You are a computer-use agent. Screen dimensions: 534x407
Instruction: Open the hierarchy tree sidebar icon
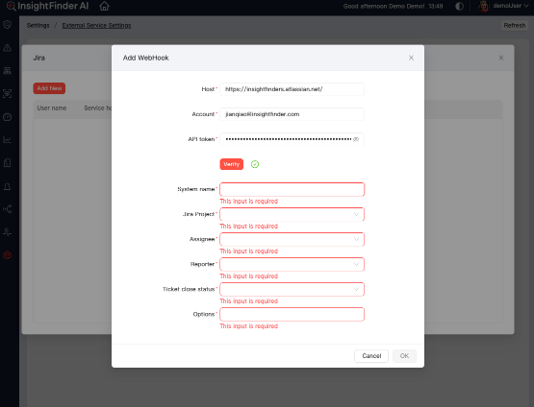7,71
